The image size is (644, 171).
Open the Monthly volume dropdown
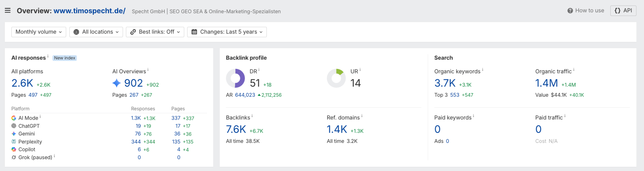(39, 32)
